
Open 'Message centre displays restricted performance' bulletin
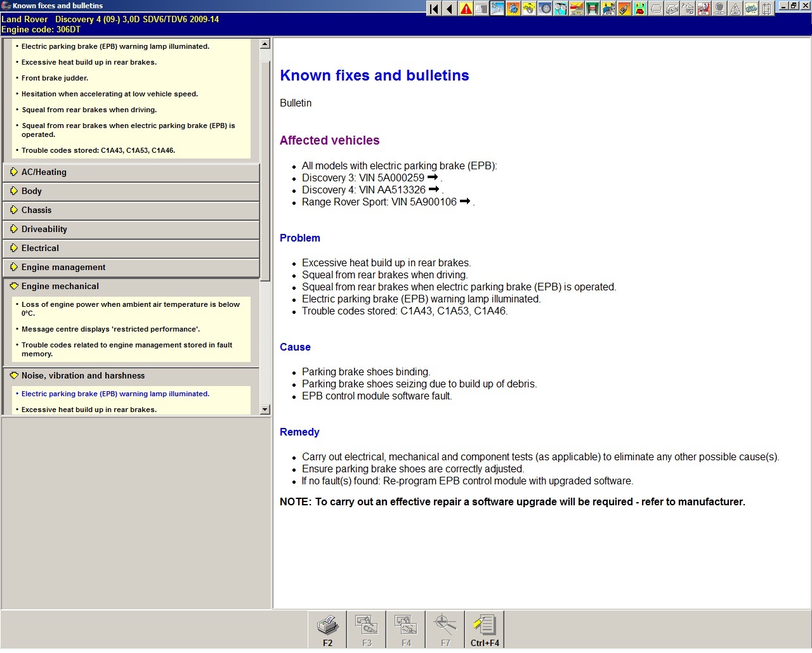(110, 330)
